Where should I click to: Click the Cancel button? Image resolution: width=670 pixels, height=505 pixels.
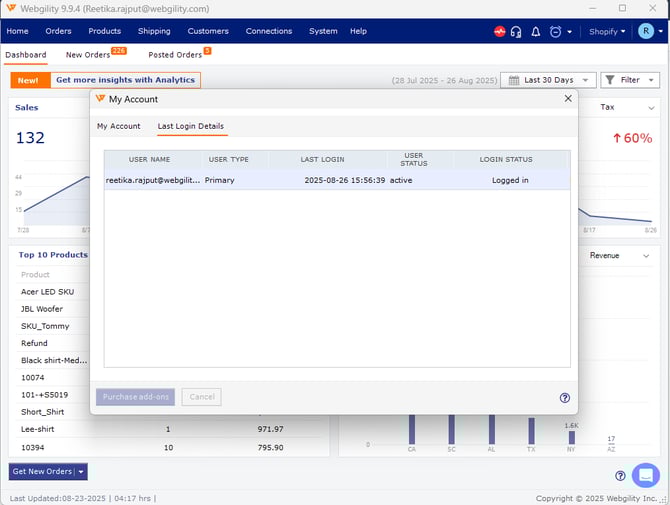pyautogui.click(x=202, y=397)
